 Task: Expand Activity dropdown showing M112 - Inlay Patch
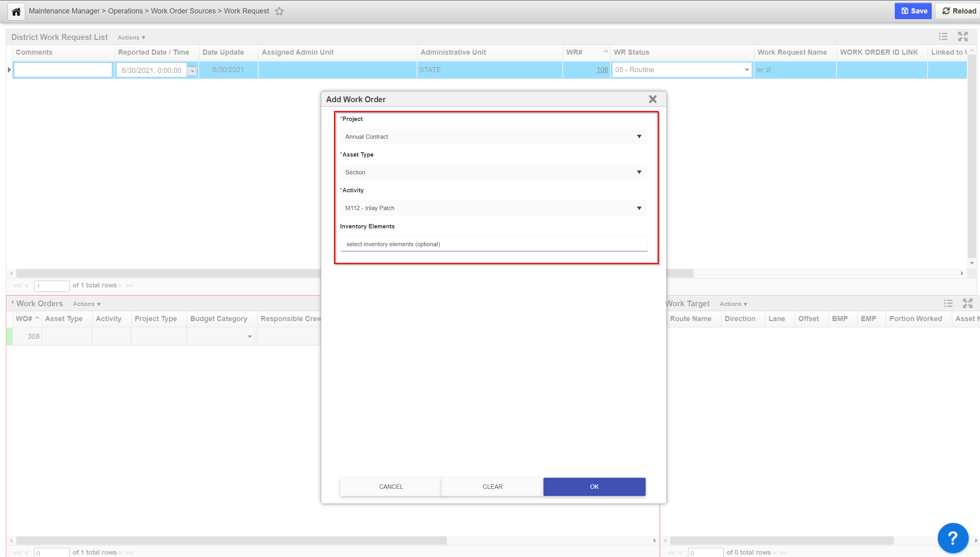click(x=493, y=208)
